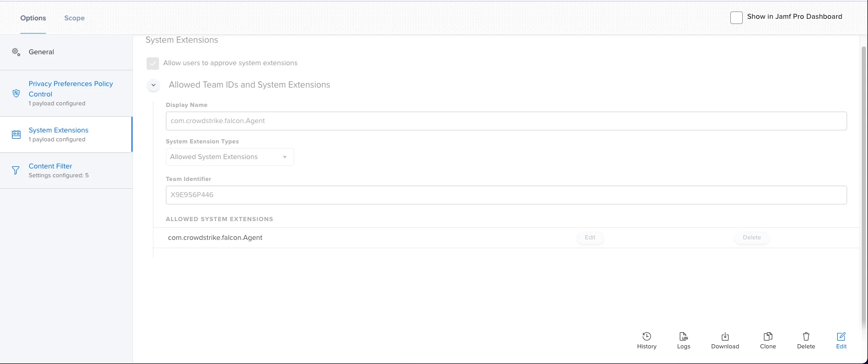868x364 pixels.
Task: Select System Extensions payload in sidebar
Action: [x=66, y=135]
